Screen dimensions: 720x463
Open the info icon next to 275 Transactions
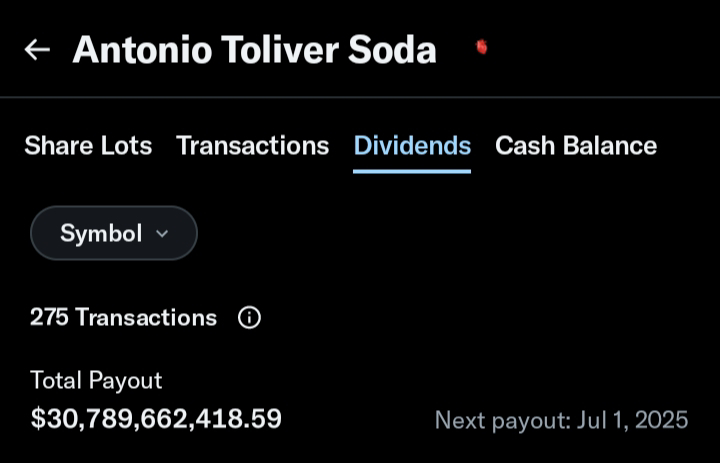click(x=249, y=317)
